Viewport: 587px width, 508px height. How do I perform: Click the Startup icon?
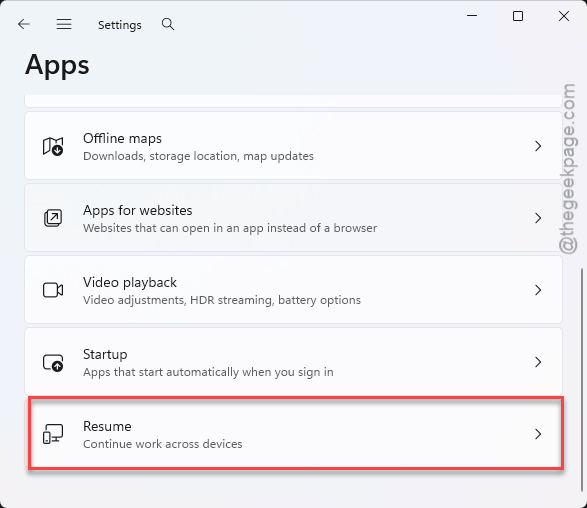point(53,362)
